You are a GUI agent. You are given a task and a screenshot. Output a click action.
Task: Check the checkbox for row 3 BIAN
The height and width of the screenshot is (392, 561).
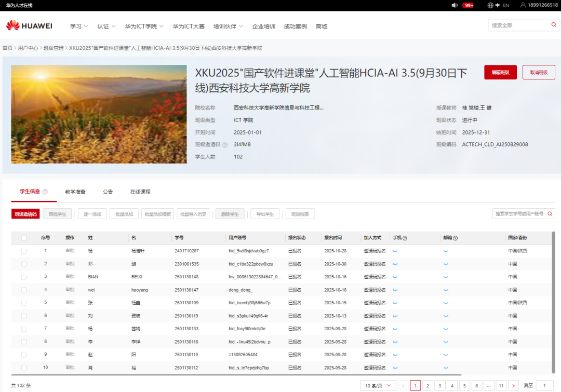(x=24, y=277)
